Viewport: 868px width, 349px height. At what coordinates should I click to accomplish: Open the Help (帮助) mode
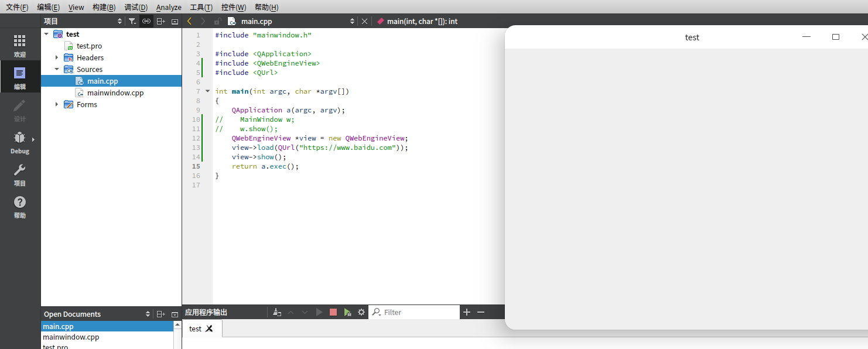point(20,207)
